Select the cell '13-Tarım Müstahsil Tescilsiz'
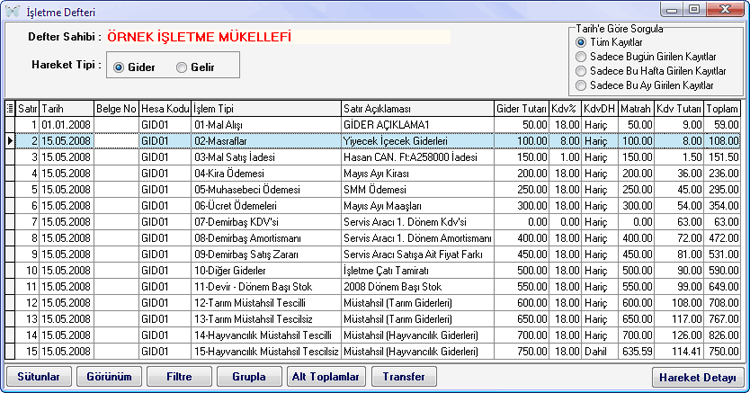Viewport: 750px width, 393px height. click(266, 319)
